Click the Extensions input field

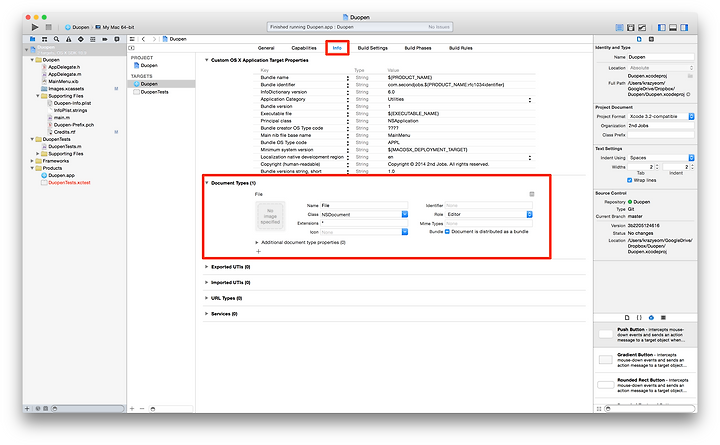pyautogui.click(x=364, y=223)
